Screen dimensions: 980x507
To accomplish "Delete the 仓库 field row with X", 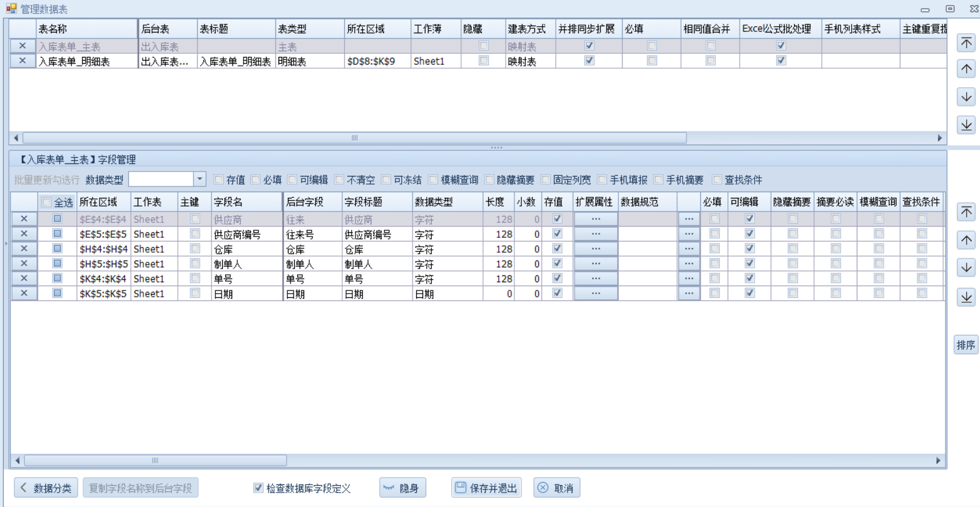I will (x=24, y=248).
